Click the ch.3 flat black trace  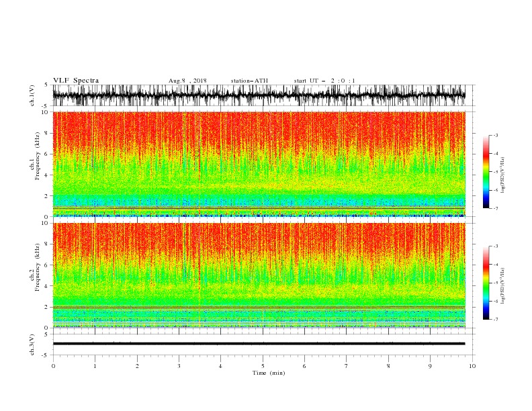pos(259,344)
